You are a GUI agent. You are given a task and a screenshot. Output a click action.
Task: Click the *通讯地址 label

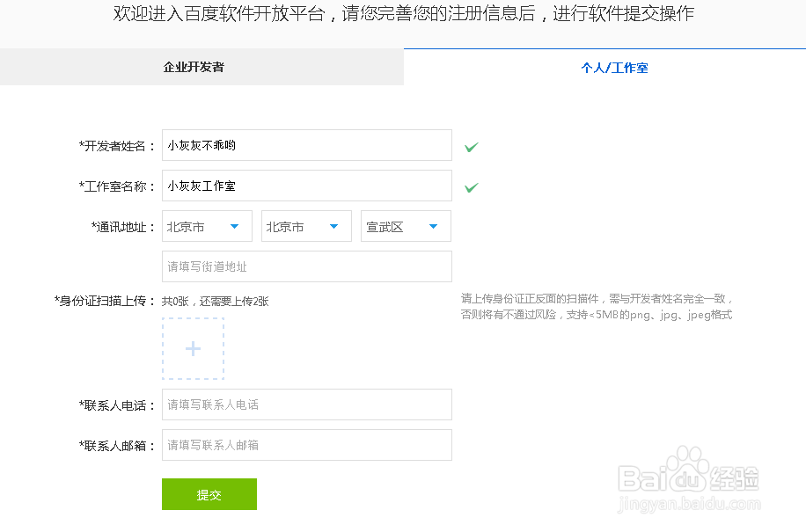[x=123, y=227]
